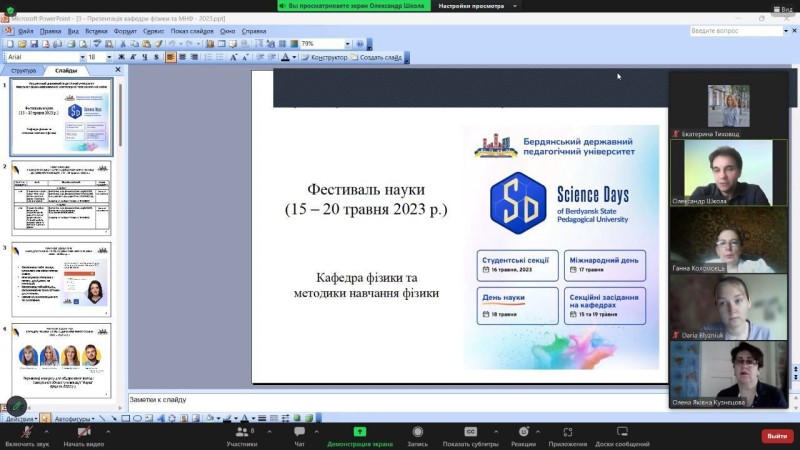Image resolution: width=800 pixels, height=450 pixels.
Task: Switch to the Структура tab
Action: coord(23,70)
